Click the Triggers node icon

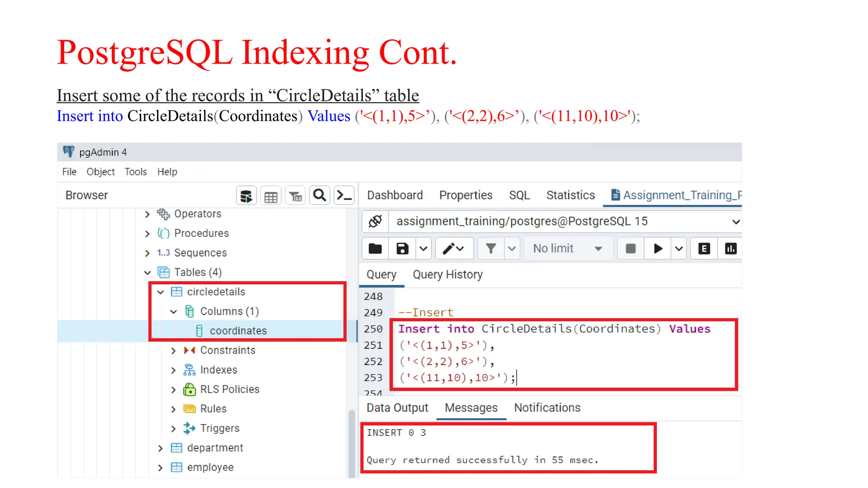click(189, 428)
